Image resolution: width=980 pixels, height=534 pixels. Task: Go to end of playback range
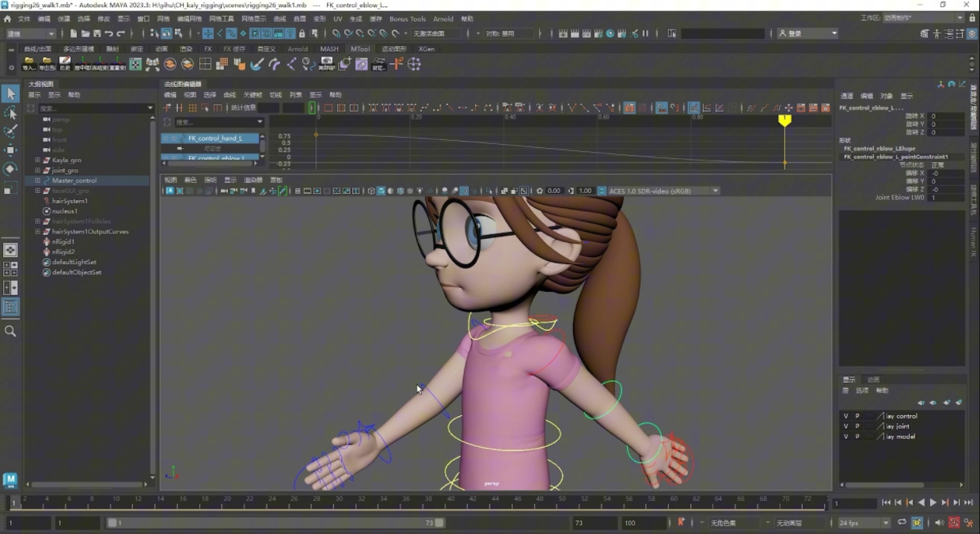pos(968,502)
